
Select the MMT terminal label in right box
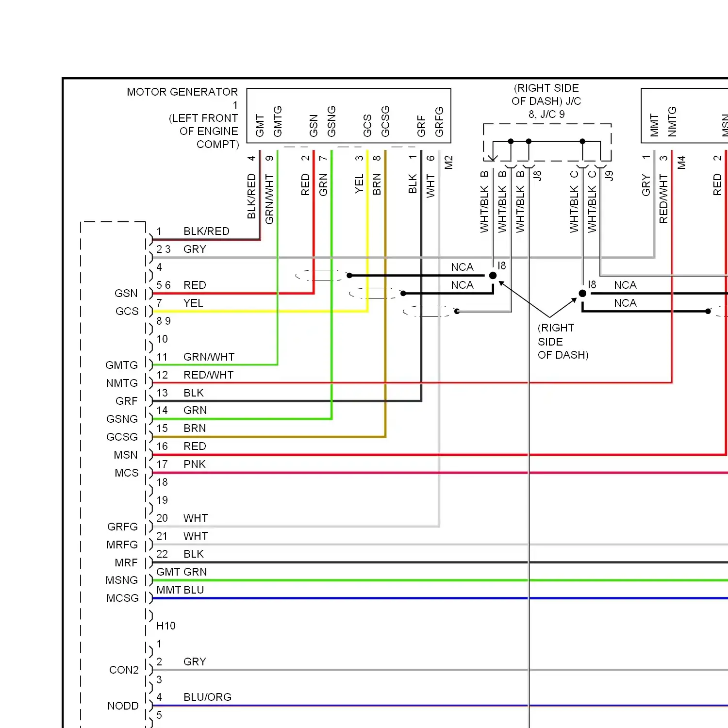click(x=654, y=125)
